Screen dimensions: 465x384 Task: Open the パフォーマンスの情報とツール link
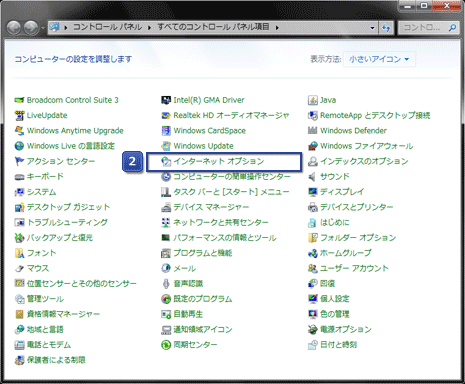click(225, 238)
